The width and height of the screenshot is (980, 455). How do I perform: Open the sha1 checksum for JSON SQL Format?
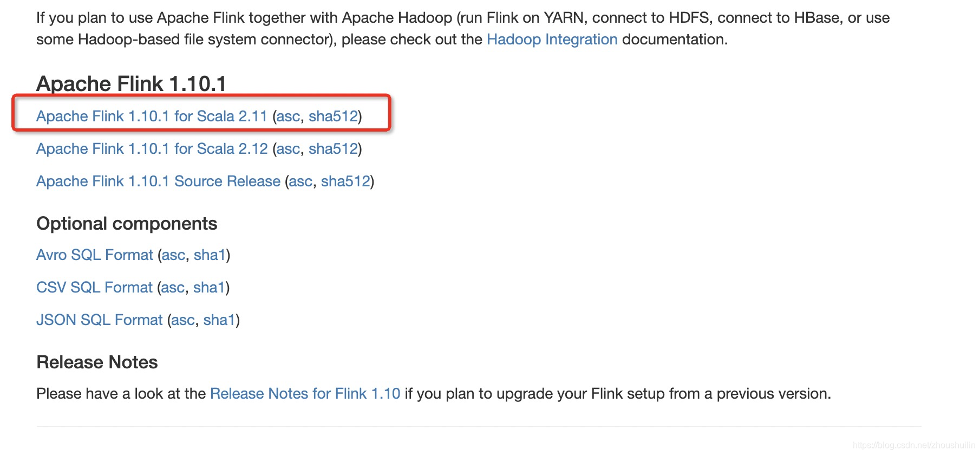(x=220, y=320)
